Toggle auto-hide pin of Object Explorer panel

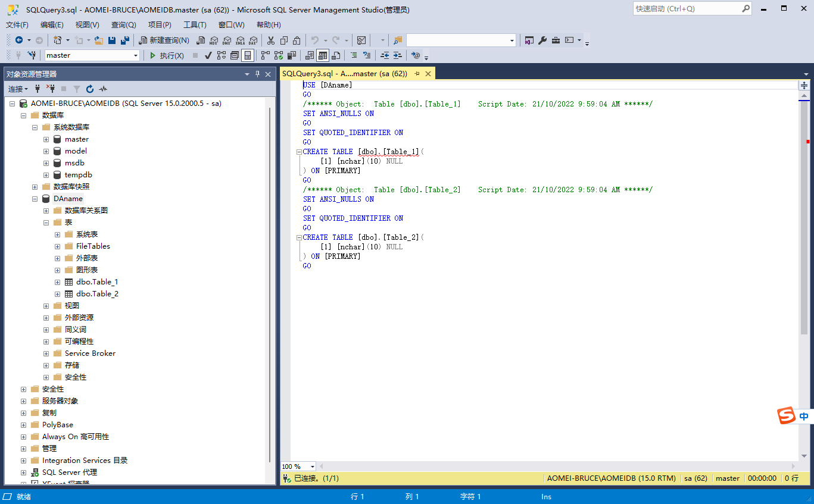[x=258, y=74]
